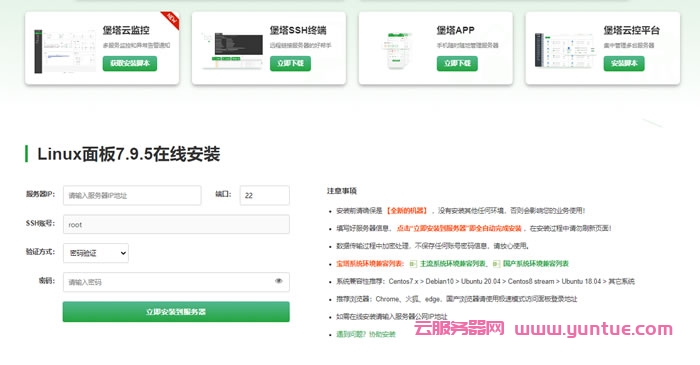The height and width of the screenshot is (365, 700).
Task: Toggle password visibility eye icon
Action: [279, 281]
